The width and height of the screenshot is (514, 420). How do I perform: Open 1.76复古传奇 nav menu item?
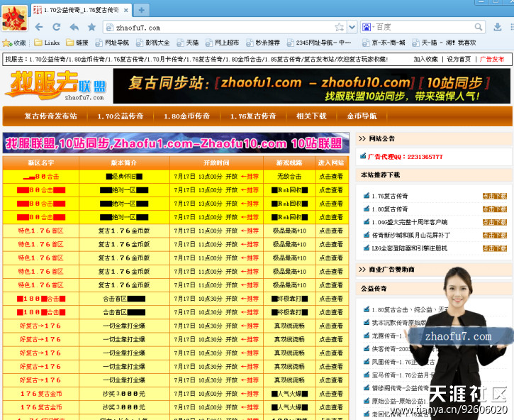click(x=253, y=116)
